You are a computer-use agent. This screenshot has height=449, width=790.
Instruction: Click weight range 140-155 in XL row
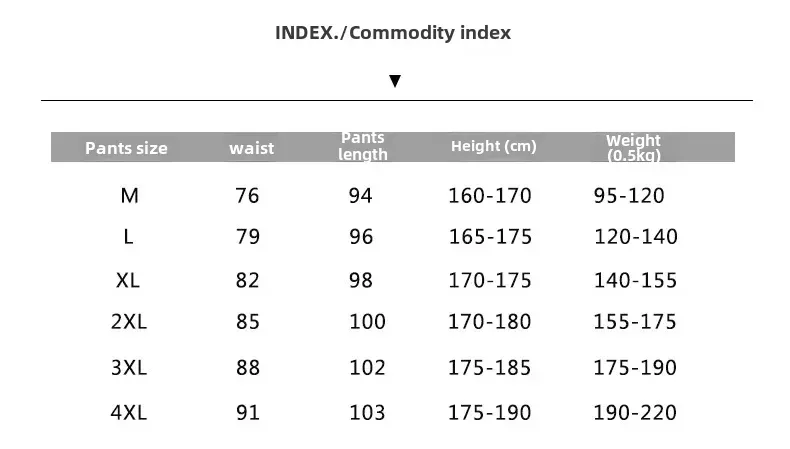click(x=635, y=280)
